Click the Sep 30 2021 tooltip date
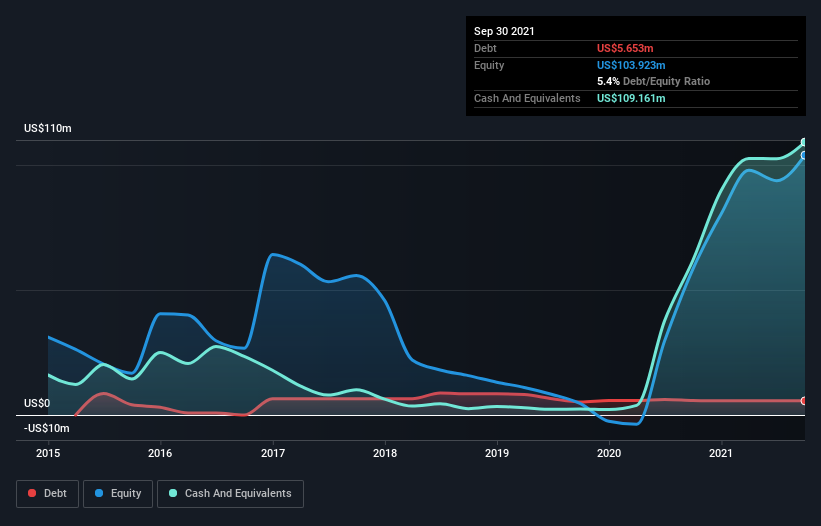The image size is (821, 526). coord(504,31)
